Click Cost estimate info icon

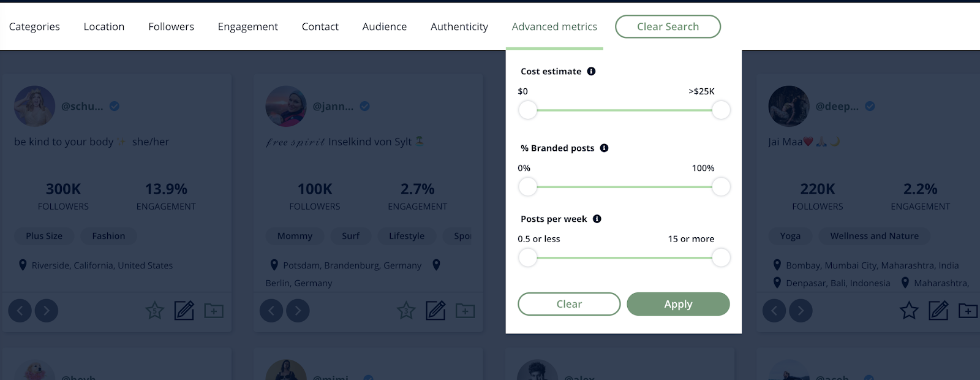(x=591, y=71)
